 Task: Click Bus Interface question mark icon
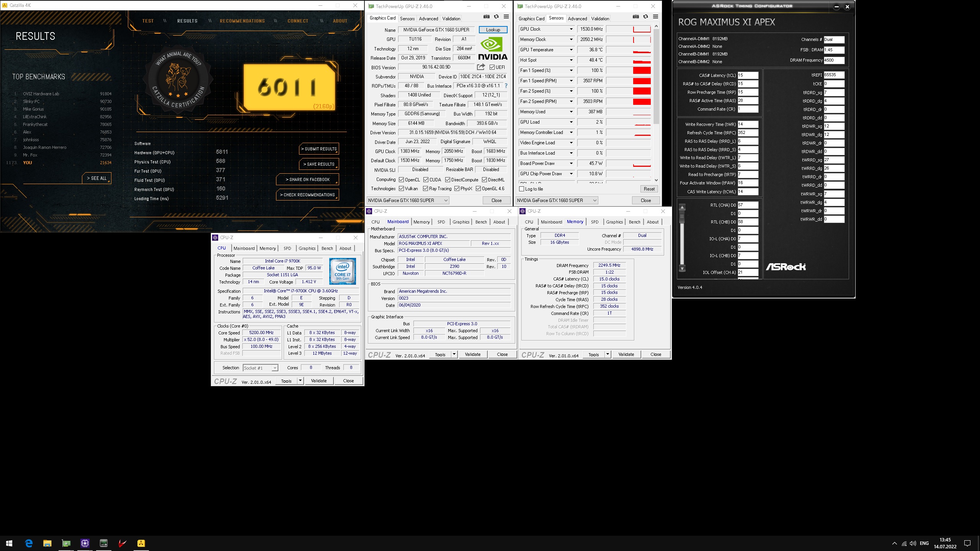point(506,86)
